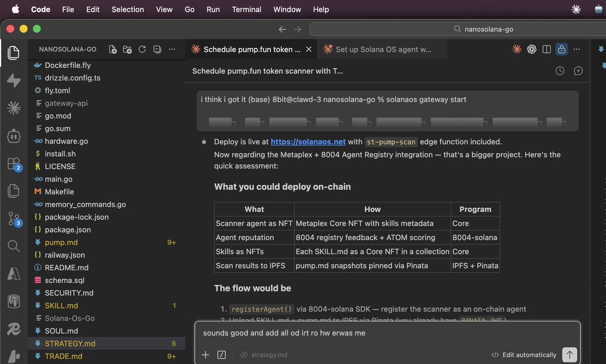Collapse all folders in explorer
Screen dimensions: 606x364
[x=157, y=49]
